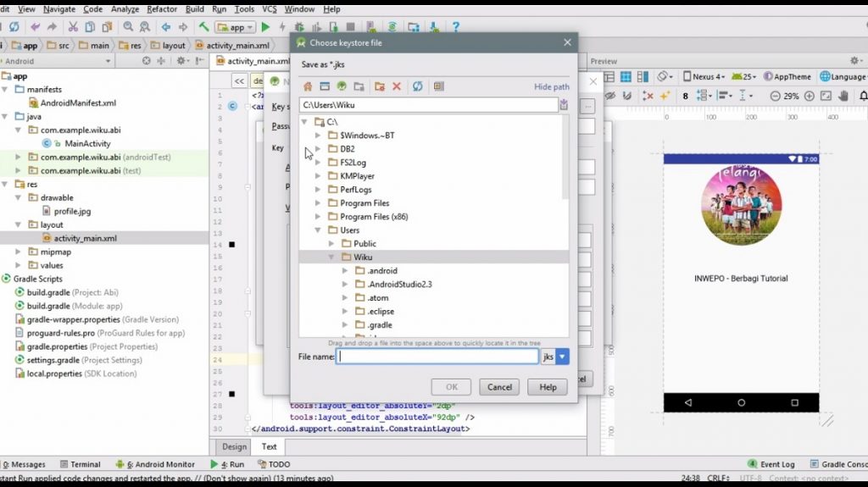Jump to project directory icon in dialog
Viewport: 868px width, 487px height.
click(342, 86)
